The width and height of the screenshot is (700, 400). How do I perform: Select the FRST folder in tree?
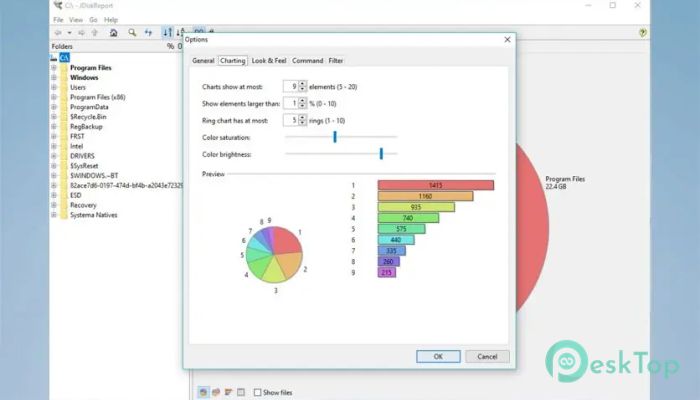click(77, 137)
